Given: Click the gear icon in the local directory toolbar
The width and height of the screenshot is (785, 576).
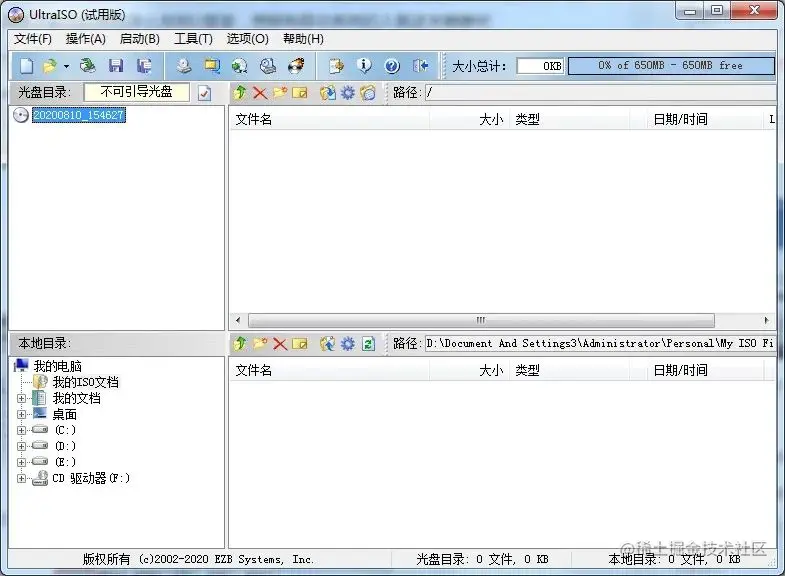Looking at the screenshot, I should point(348,343).
